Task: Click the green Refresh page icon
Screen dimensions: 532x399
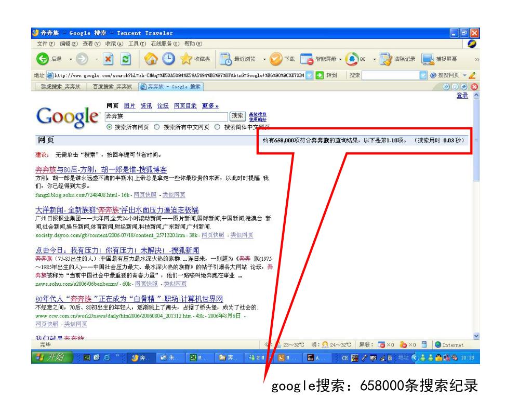Action: (x=126, y=59)
